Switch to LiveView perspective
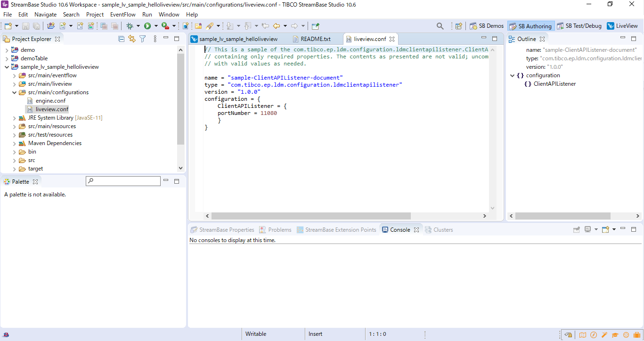Screen dimensions: 644x341 click(x=622, y=26)
